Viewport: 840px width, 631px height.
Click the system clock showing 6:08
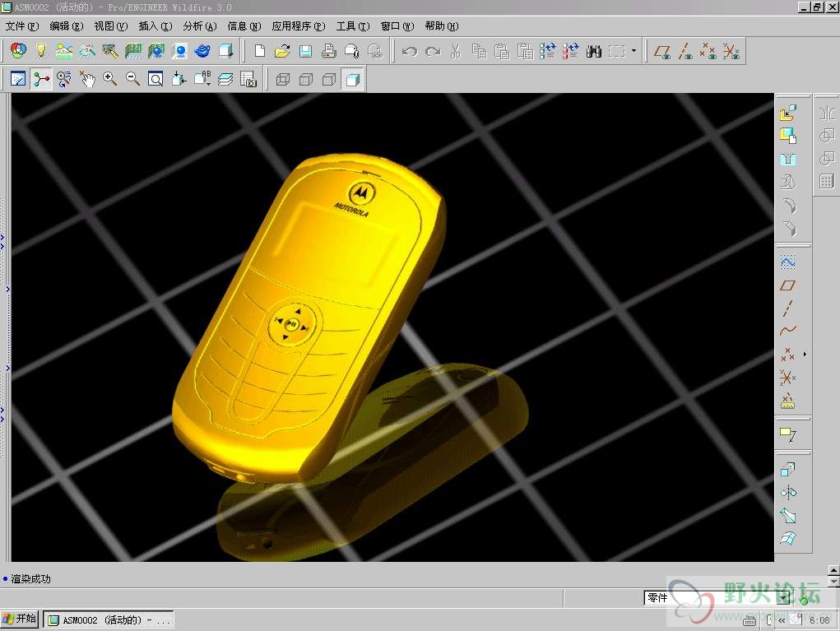(819, 620)
